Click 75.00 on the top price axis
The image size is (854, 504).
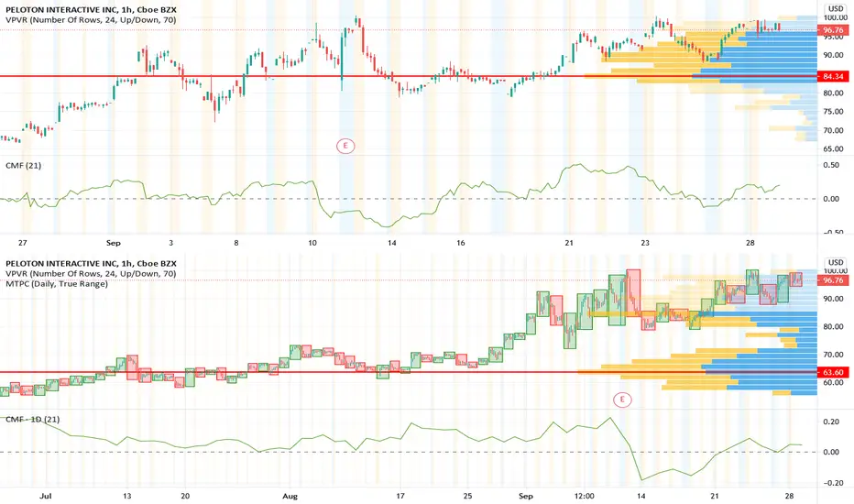click(833, 112)
